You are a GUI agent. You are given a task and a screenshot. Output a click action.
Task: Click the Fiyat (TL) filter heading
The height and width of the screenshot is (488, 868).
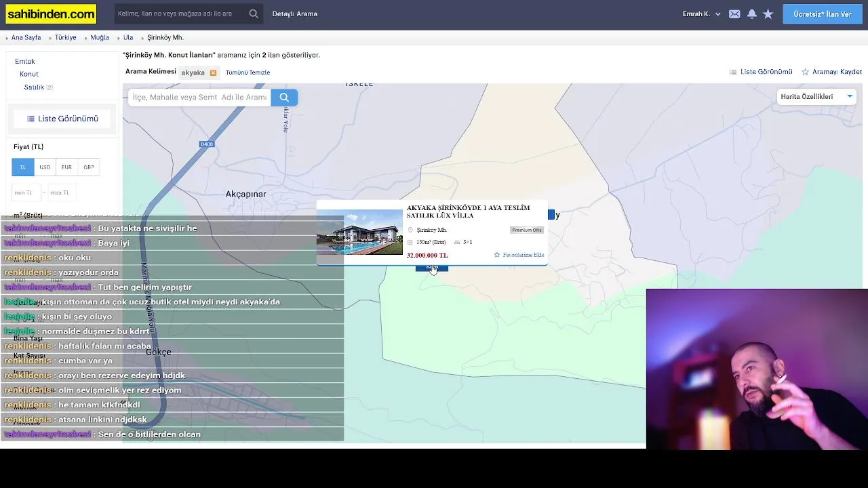tap(28, 146)
